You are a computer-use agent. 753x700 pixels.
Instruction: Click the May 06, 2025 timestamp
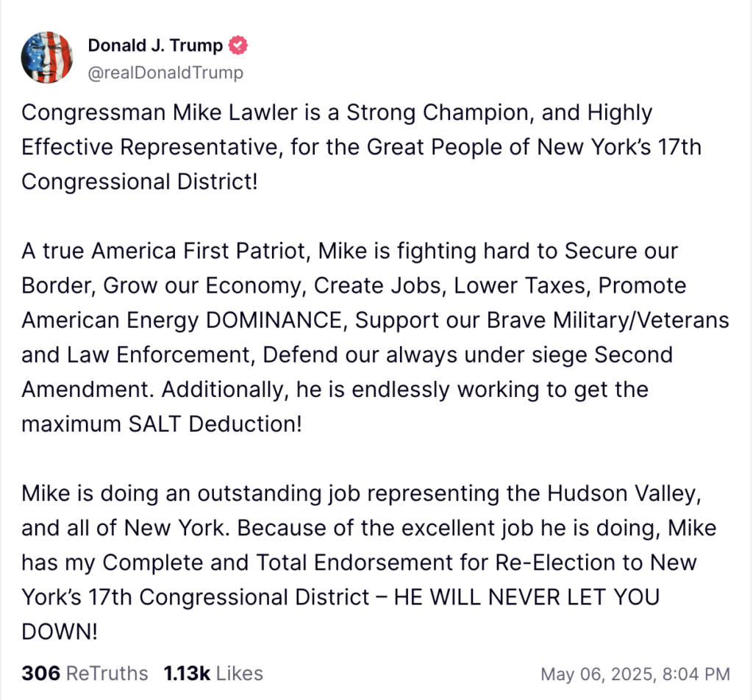pyautogui.click(x=635, y=674)
